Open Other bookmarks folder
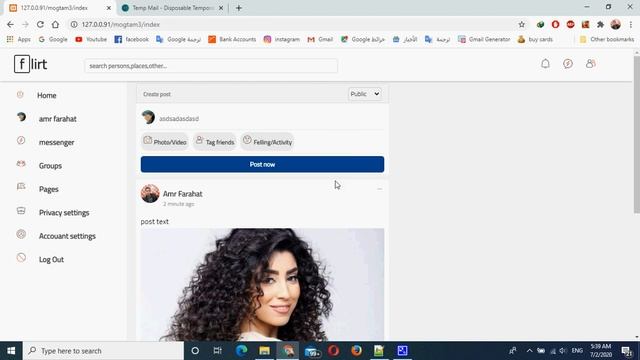Image resolution: width=640 pixels, height=360 pixels. point(607,39)
